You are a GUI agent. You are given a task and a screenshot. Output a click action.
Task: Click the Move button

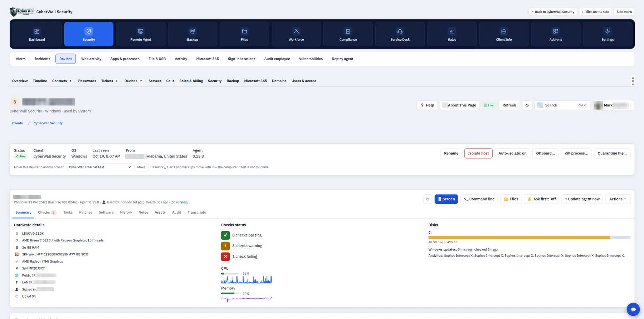[141, 167]
